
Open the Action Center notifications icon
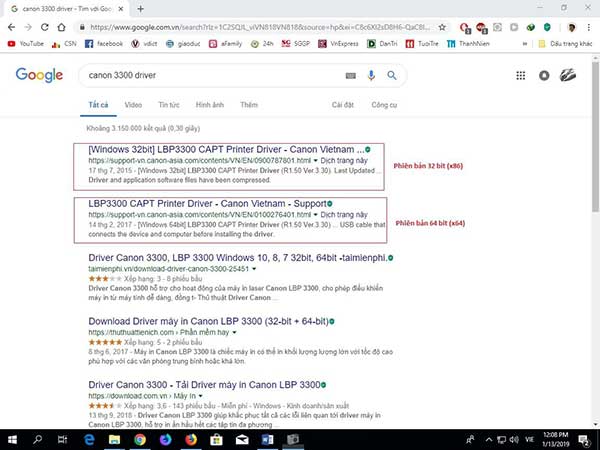(x=584, y=440)
